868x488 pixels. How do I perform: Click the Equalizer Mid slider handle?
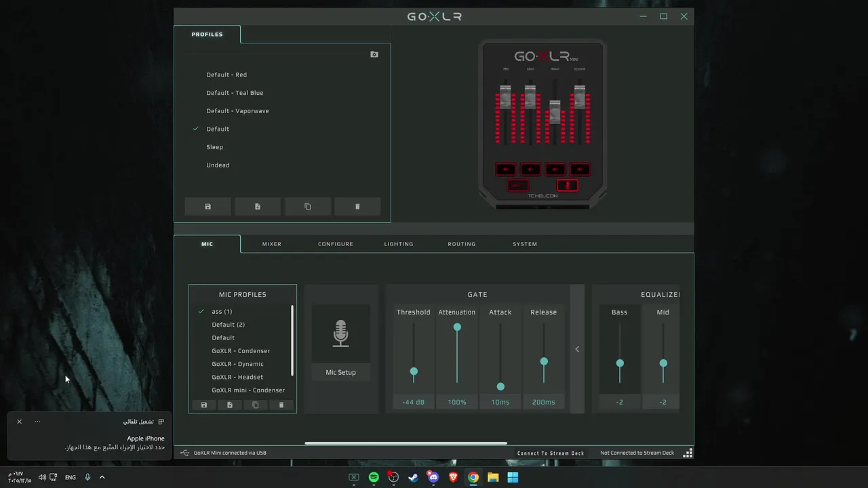663,363
